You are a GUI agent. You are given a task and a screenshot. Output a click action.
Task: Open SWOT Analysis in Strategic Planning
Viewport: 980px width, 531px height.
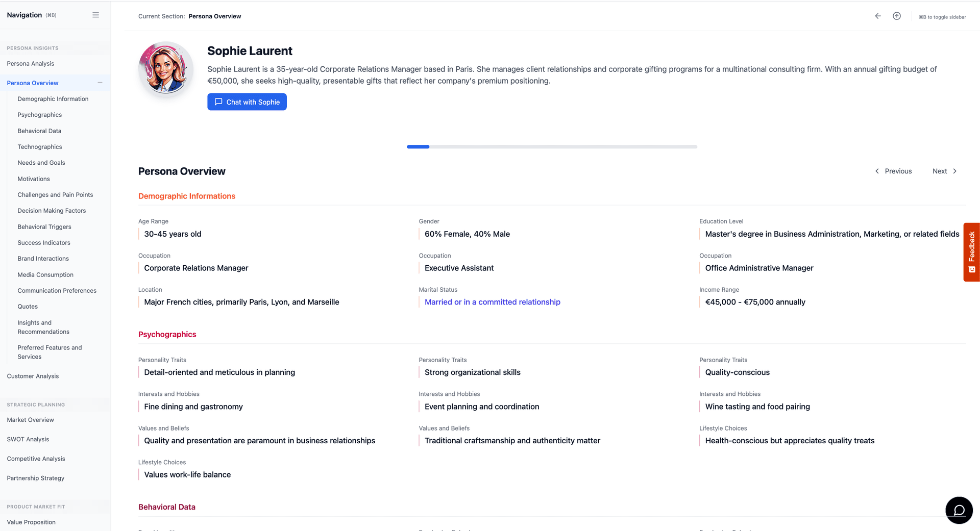pyautogui.click(x=28, y=439)
